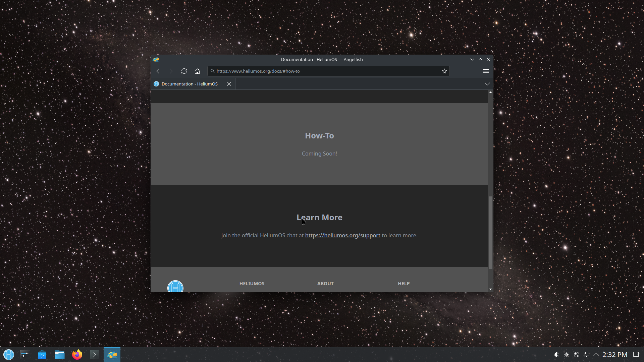Go to the browser home page
Screen dimensions: 644x362
pyautogui.click(x=197, y=71)
